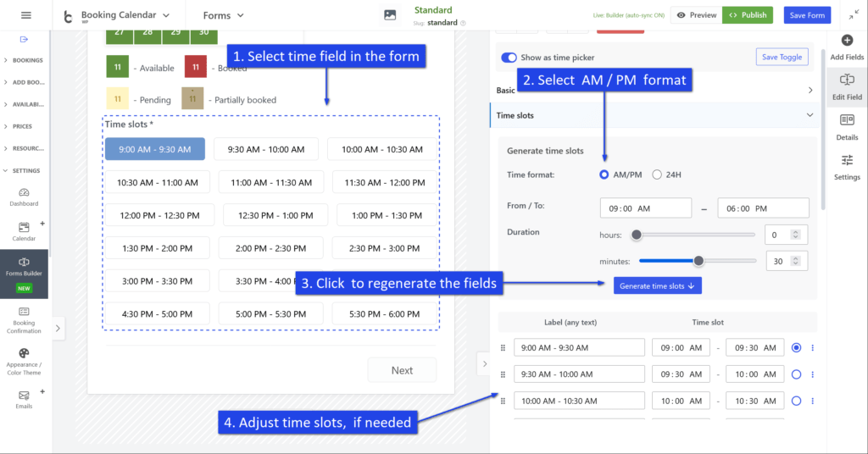Image resolution: width=868 pixels, height=454 pixels.
Task: Click the minutes duration slider handle
Action: pos(698,261)
